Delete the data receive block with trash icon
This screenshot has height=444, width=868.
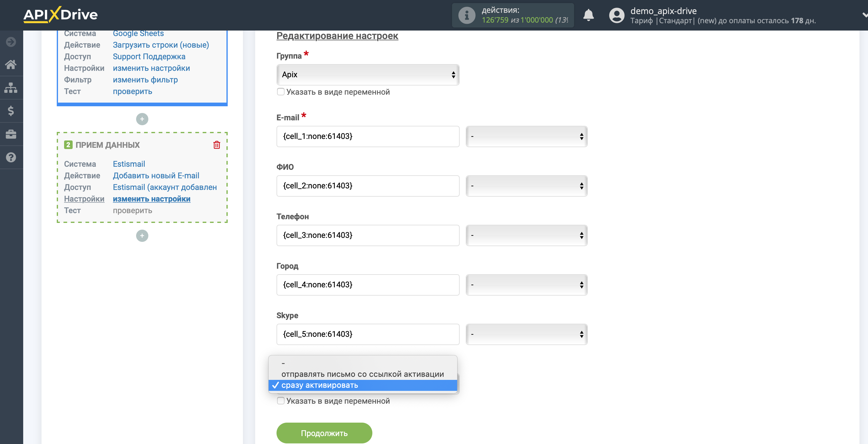point(217,145)
